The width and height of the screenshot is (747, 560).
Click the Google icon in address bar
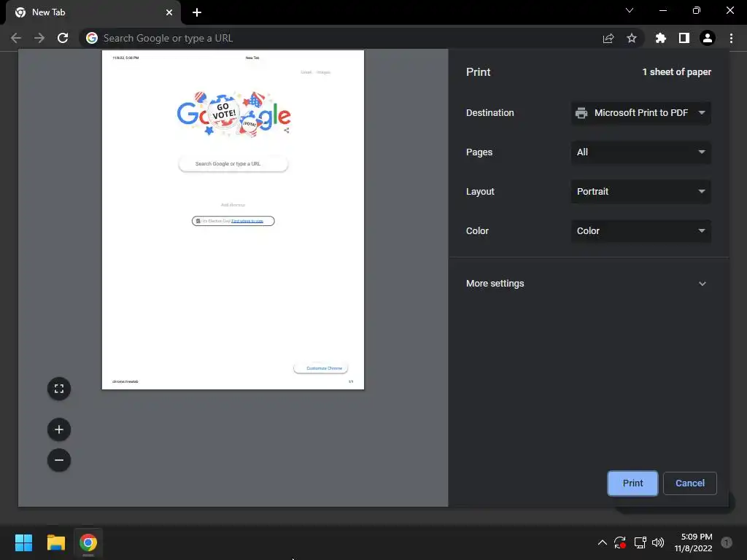(92, 38)
